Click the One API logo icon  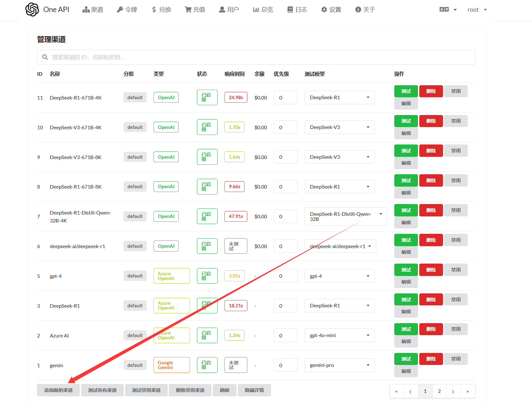(32, 10)
